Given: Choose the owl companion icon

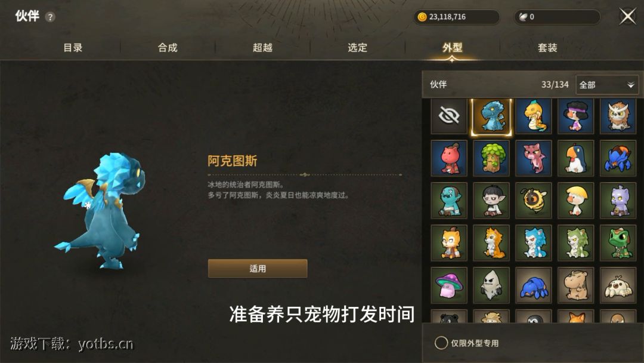Looking at the screenshot, I should click(618, 116).
